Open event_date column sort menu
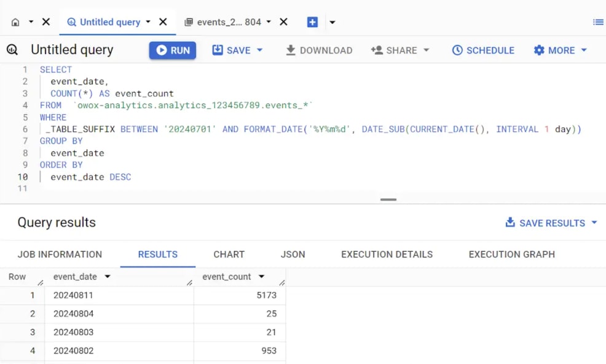This screenshot has height=364, width=606. click(108, 276)
